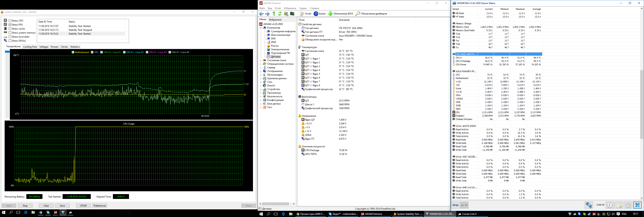The width and height of the screenshot is (644, 217).
Task: Switch to the Cooling Fans tab
Action: [30, 47]
